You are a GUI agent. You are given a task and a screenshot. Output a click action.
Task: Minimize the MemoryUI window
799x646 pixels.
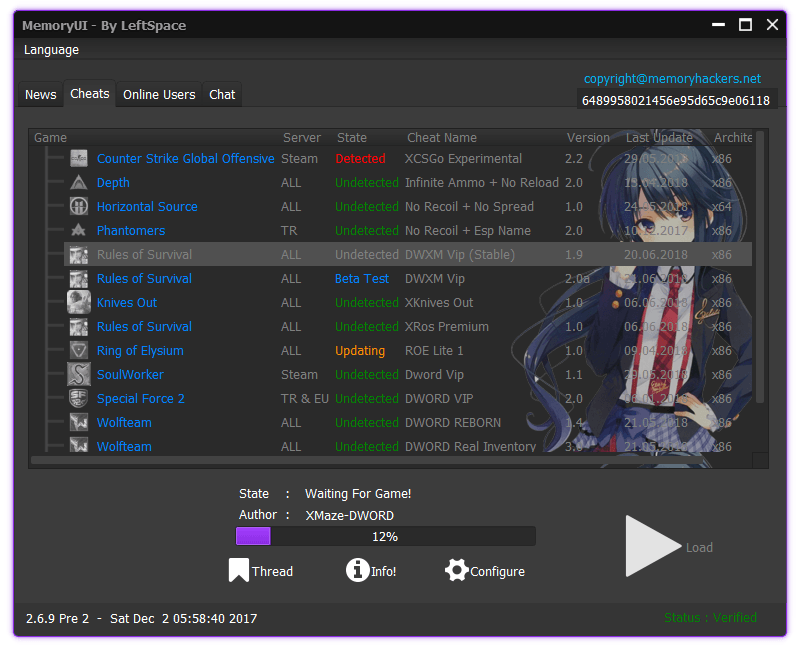[718, 24]
